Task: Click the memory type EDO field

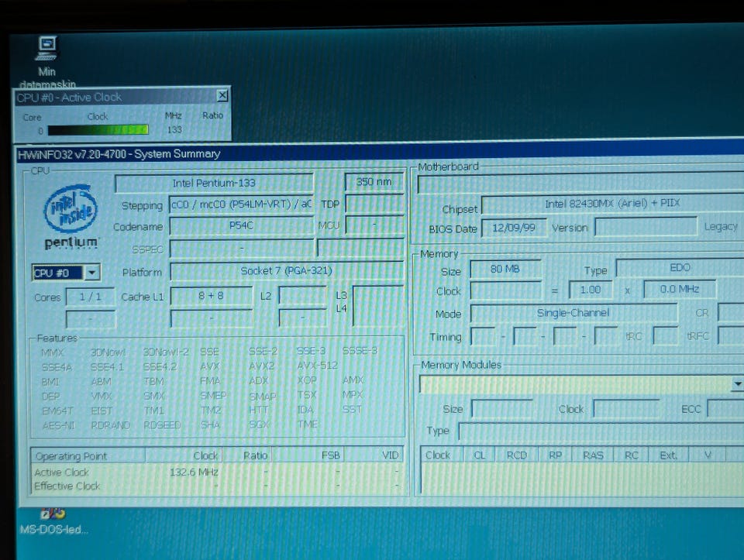Action: pyautogui.click(x=680, y=268)
